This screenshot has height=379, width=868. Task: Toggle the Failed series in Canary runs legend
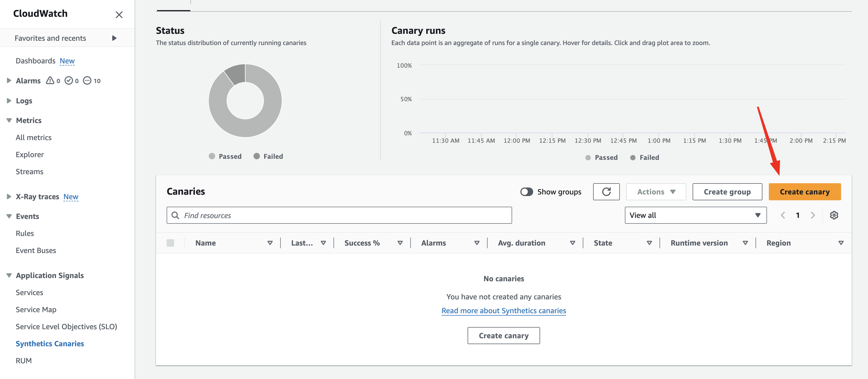click(644, 157)
